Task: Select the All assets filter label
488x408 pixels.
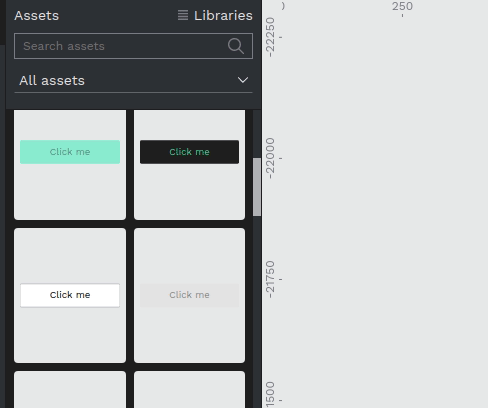Action: coord(52,81)
